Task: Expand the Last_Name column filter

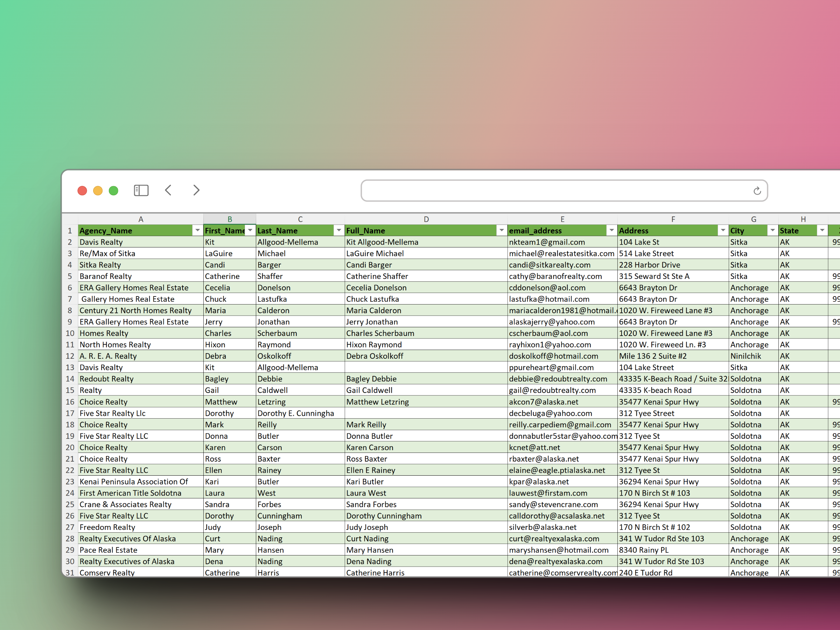Action: point(338,231)
